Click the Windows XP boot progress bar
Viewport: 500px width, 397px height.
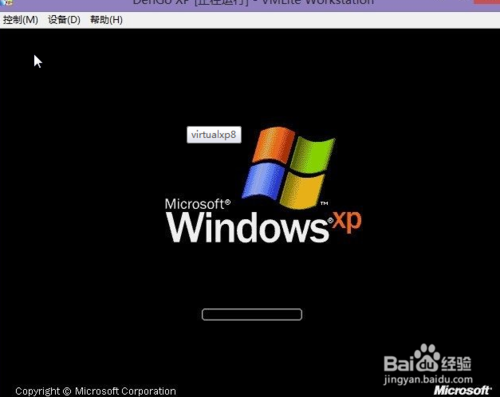click(252, 314)
